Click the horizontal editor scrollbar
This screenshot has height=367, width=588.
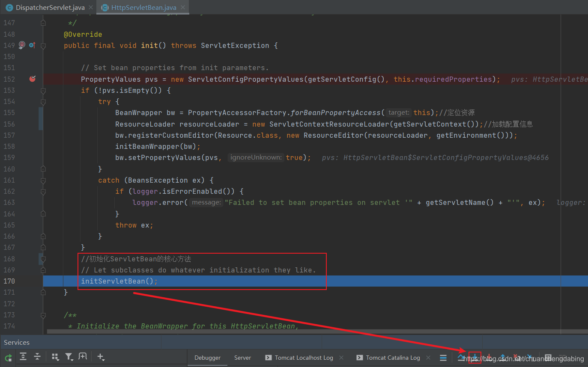tap(317, 331)
